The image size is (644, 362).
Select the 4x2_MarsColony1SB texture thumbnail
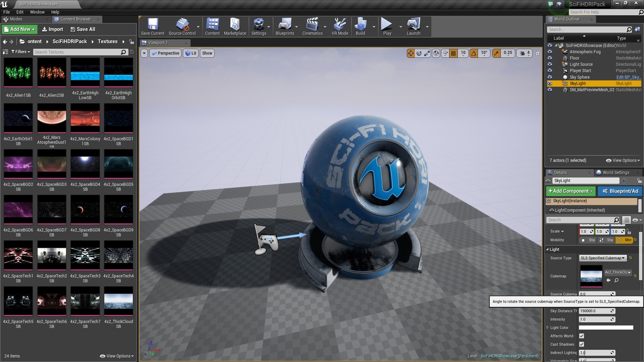pos(85,119)
